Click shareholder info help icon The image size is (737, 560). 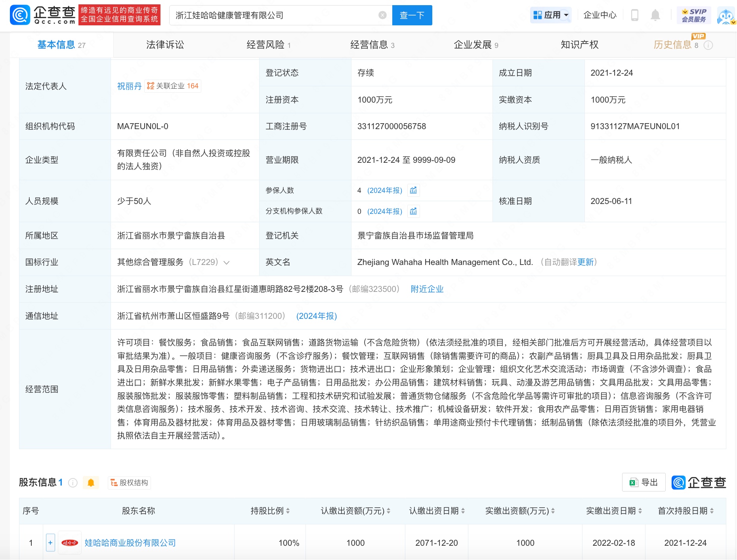pos(73,482)
